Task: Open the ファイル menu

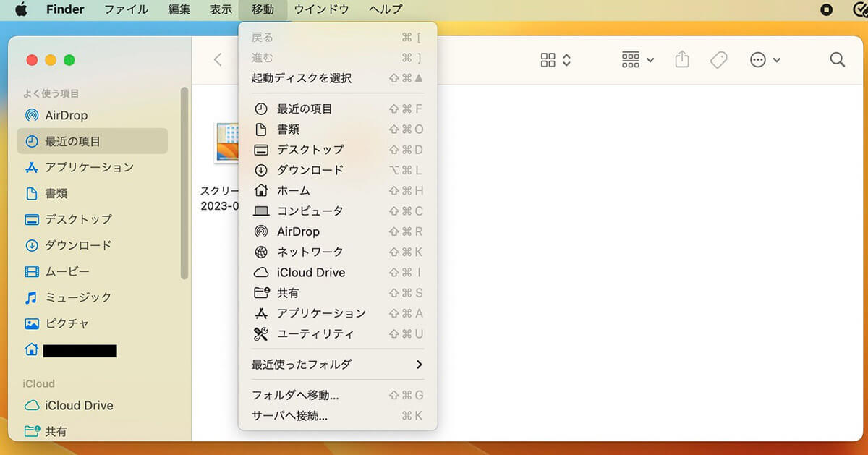Action: tap(126, 9)
